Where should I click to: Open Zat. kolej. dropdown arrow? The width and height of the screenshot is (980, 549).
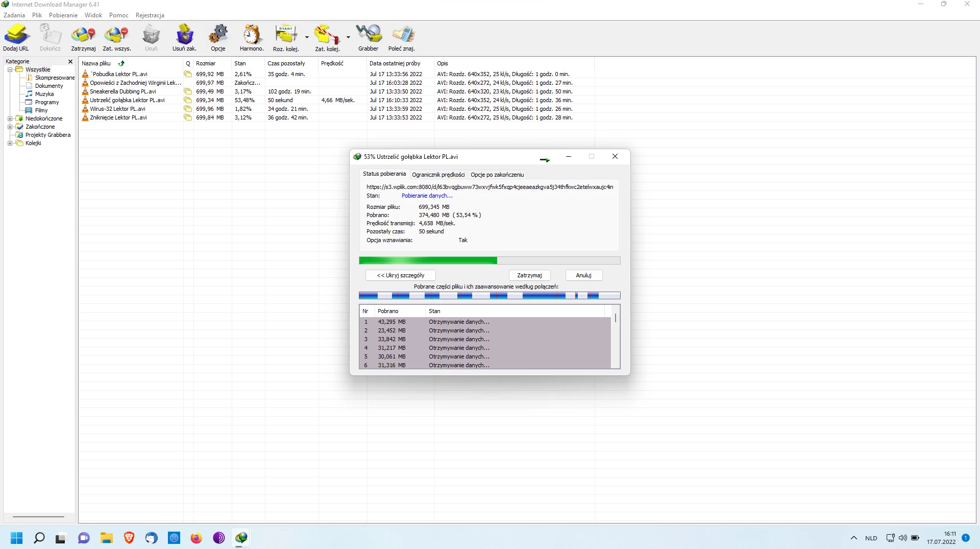[348, 37]
